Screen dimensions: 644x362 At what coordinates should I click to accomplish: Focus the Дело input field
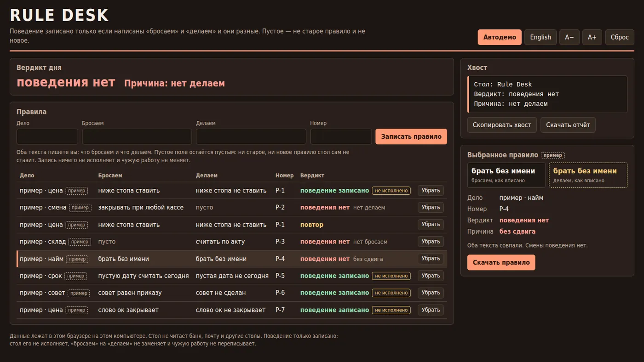tap(47, 136)
